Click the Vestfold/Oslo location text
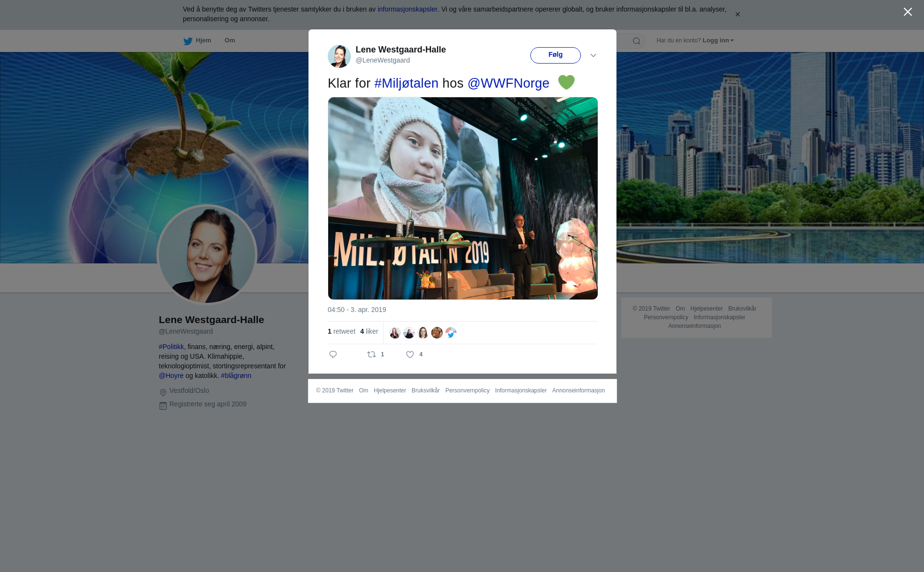Image resolution: width=924 pixels, height=572 pixels. (x=189, y=390)
